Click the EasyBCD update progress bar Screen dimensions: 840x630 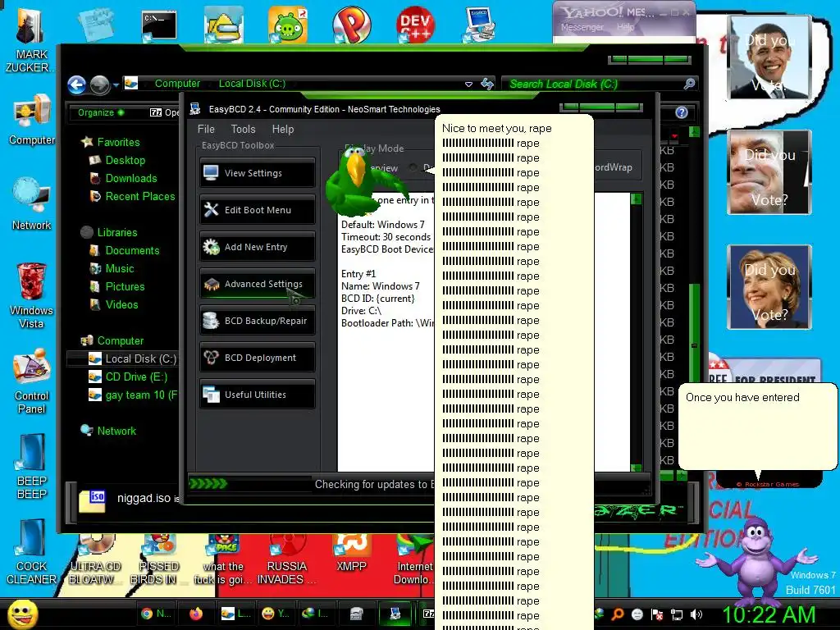click(249, 484)
